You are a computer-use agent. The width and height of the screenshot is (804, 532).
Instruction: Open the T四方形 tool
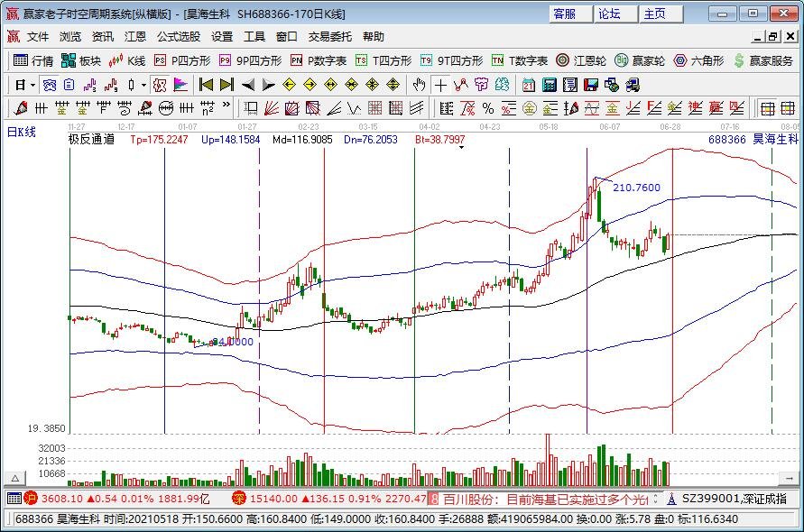coord(384,61)
